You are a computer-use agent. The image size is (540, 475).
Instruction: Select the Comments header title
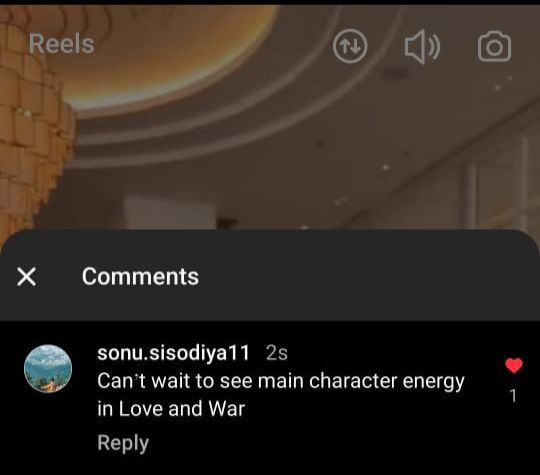point(140,277)
